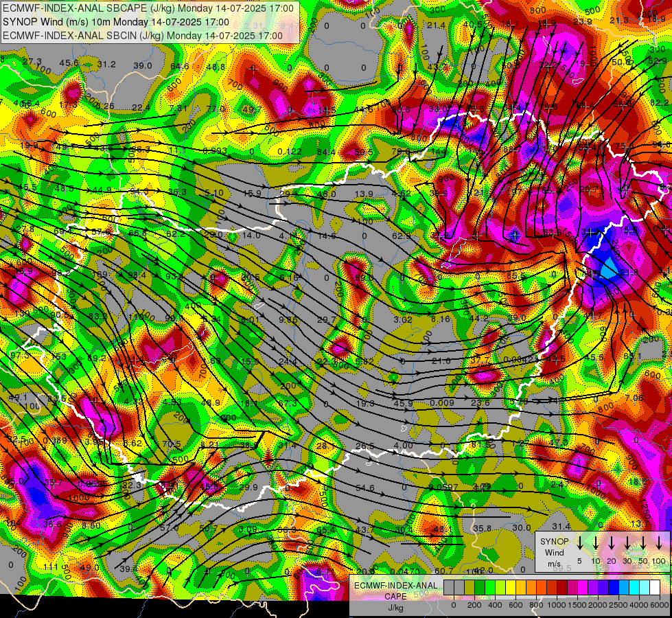Click the map value '44.2'
672x618 pixels.
(x=478, y=318)
